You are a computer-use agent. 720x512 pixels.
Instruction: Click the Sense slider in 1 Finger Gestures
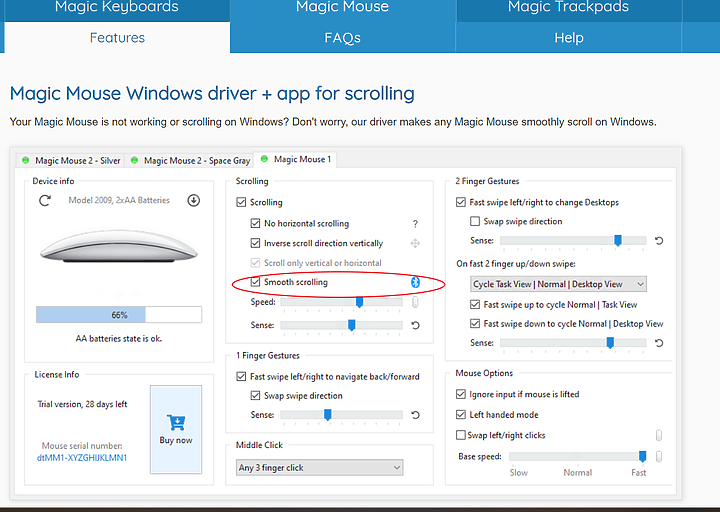(342, 415)
